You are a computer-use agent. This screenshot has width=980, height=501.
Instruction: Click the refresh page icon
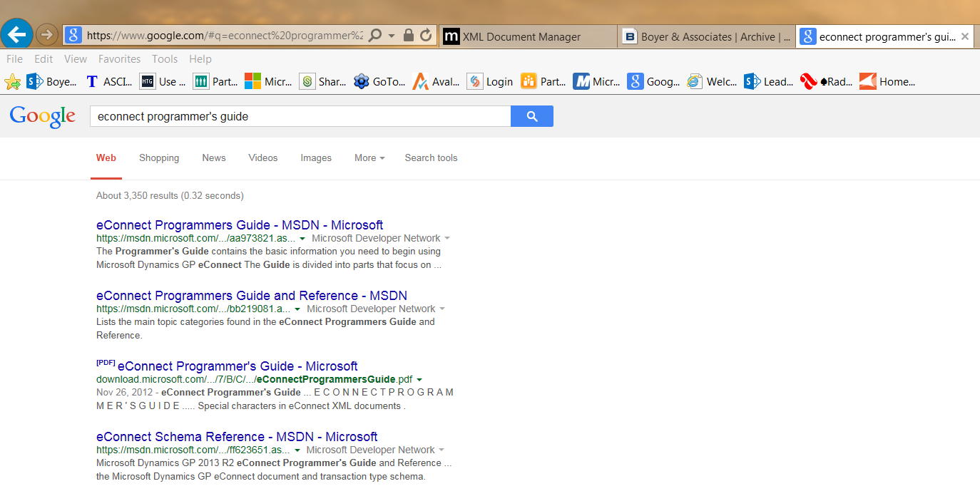426,35
